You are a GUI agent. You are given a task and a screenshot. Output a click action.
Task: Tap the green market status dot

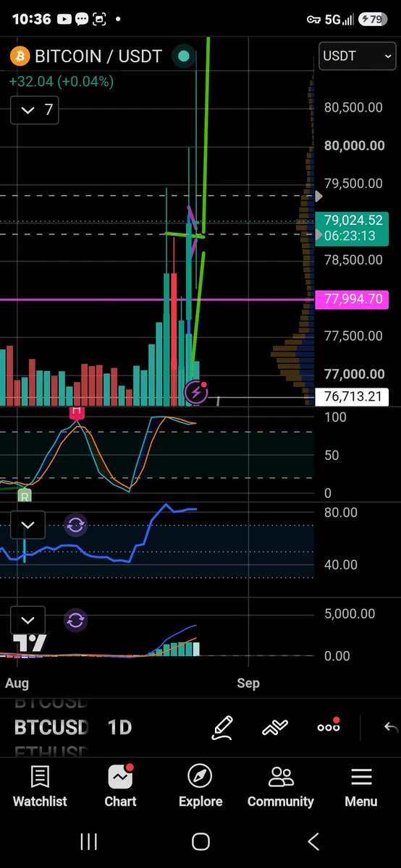[184, 56]
